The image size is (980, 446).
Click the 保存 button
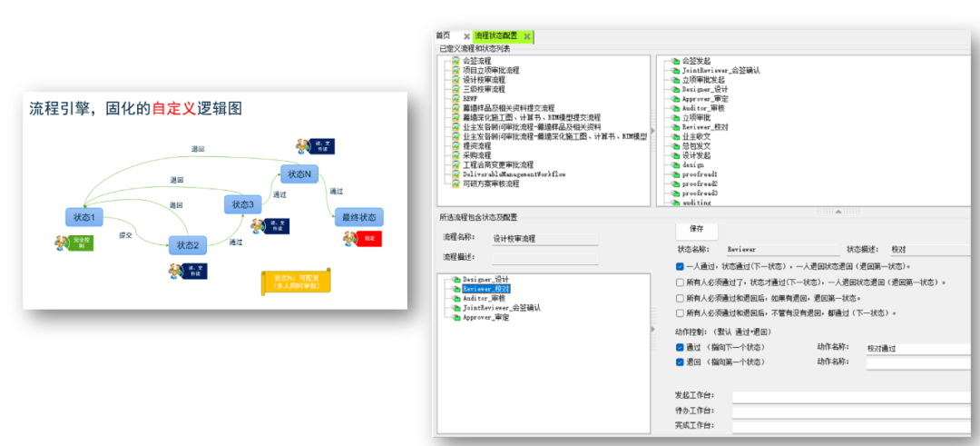pyautogui.click(x=697, y=229)
